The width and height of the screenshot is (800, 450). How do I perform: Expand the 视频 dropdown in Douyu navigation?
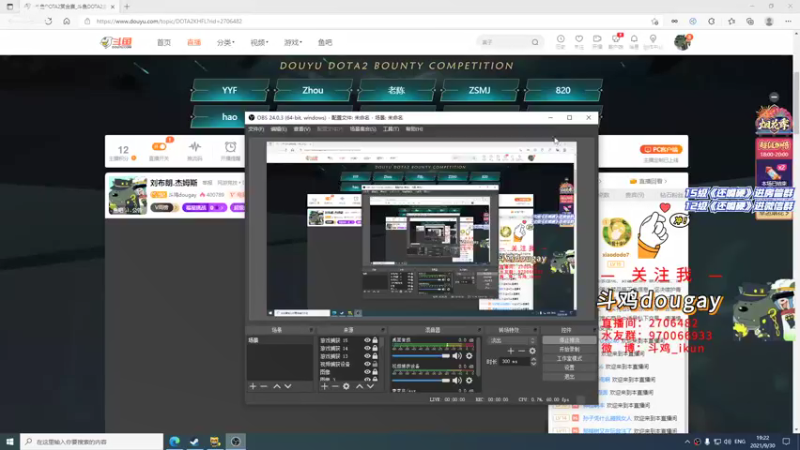point(259,42)
